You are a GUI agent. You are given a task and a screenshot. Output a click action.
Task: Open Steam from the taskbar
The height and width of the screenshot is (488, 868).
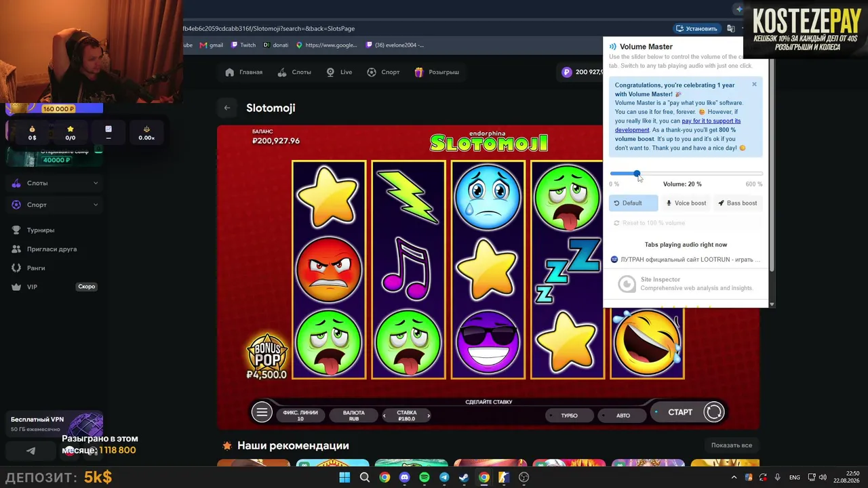click(x=464, y=477)
